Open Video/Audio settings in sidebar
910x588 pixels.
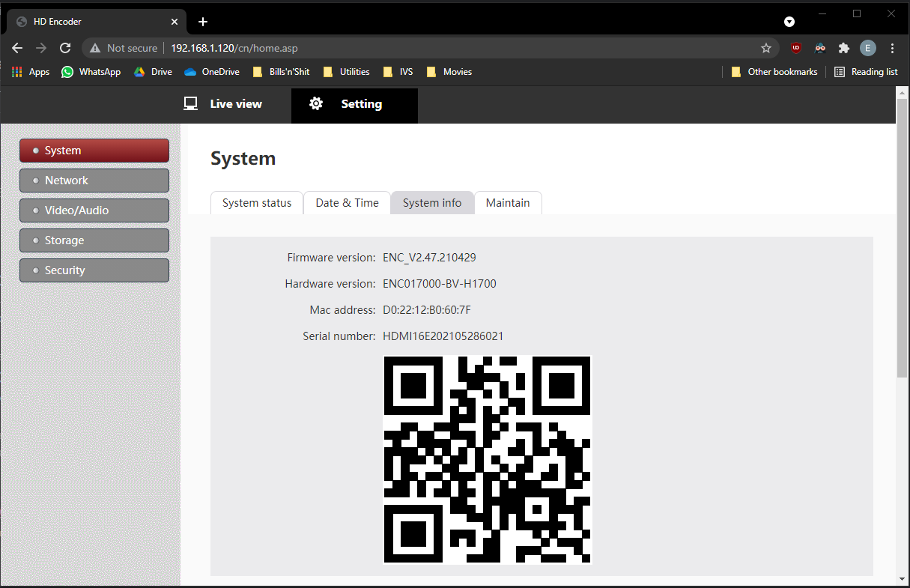pos(94,210)
